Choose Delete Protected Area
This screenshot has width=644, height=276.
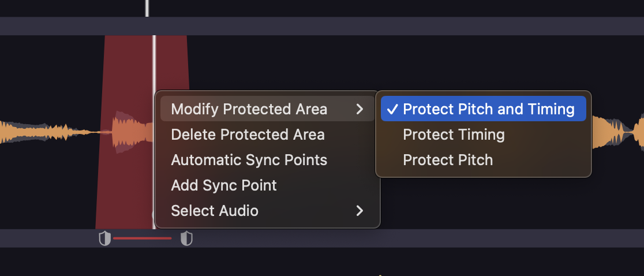(248, 135)
